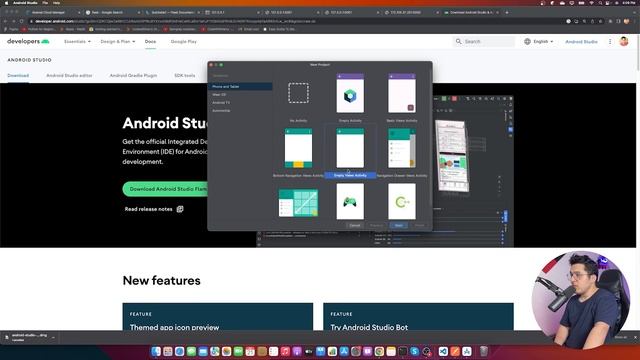Select the No Activity template thumbnail
The image size is (640, 360).
(x=298, y=93)
